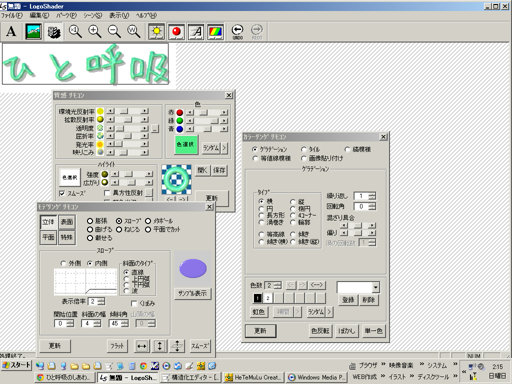The width and height of the screenshot is (512, 384).
Task: Select the ねじる radio button
Action: (x=119, y=229)
